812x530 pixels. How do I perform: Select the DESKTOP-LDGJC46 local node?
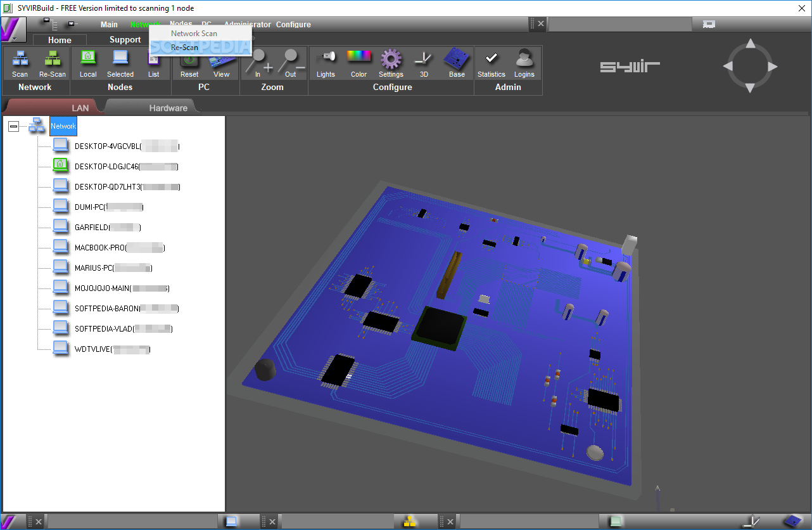click(x=127, y=167)
